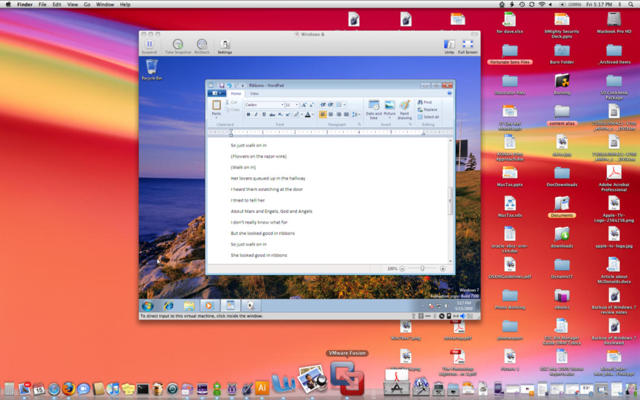The width and height of the screenshot is (640, 400).
Task: Insert Date and time in WordPad
Action: 374,106
